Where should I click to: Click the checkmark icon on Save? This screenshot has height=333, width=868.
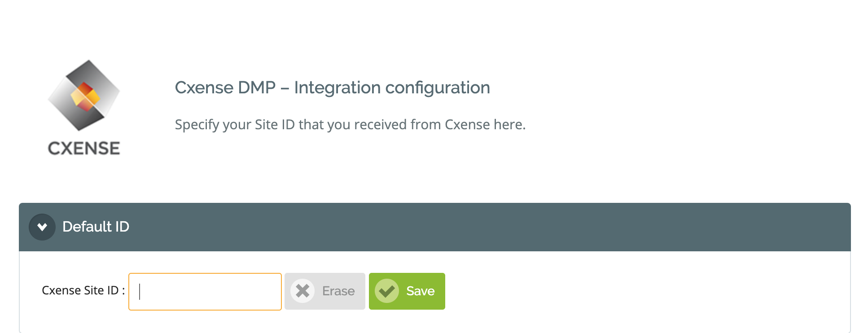(x=387, y=291)
